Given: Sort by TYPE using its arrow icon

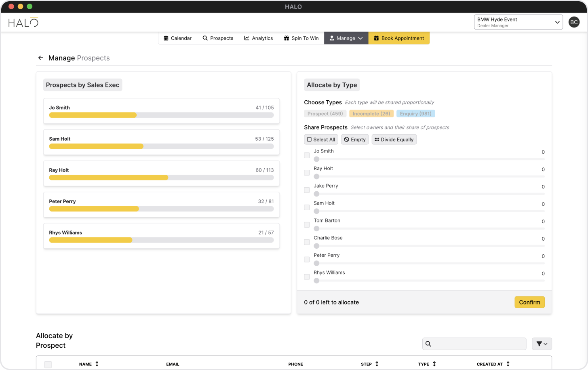Looking at the screenshot, I should coord(434,364).
